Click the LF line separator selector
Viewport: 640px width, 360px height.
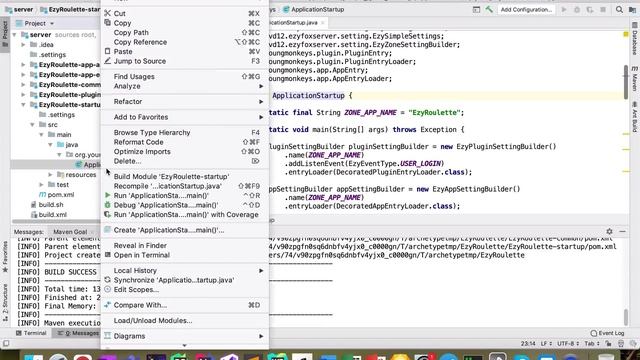click(547, 344)
